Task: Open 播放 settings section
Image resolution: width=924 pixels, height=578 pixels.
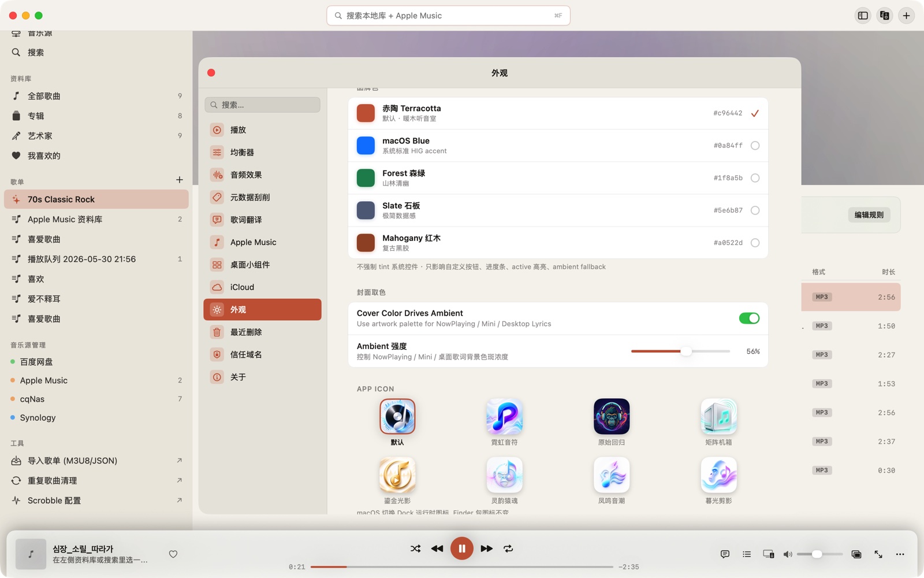Action: 263,130
